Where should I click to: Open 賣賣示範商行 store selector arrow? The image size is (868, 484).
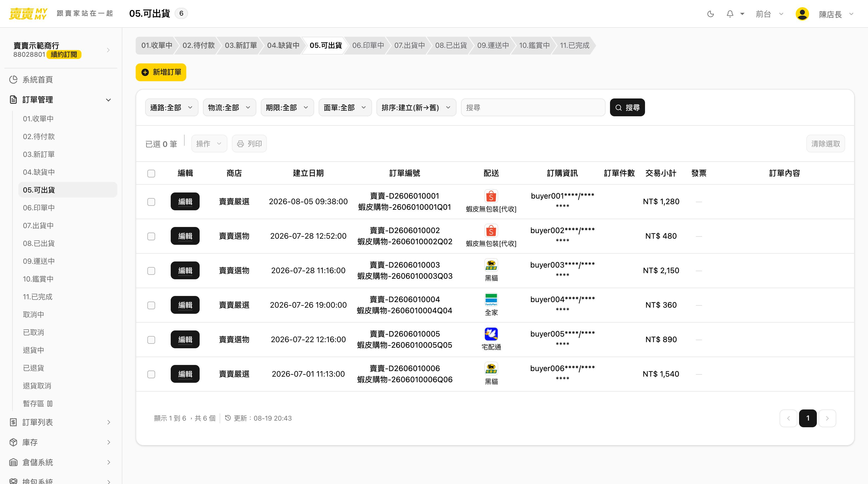[x=108, y=50]
